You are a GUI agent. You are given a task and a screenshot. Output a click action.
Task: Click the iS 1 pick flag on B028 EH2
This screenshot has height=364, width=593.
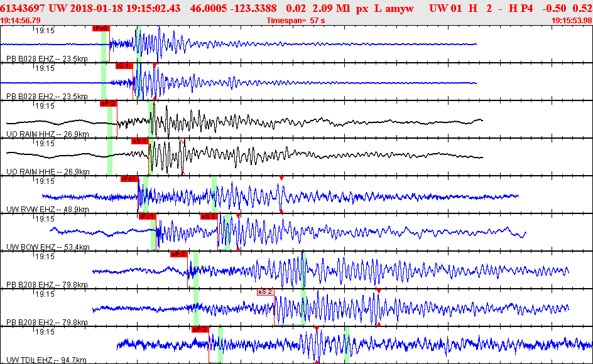click(x=124, y=66)
